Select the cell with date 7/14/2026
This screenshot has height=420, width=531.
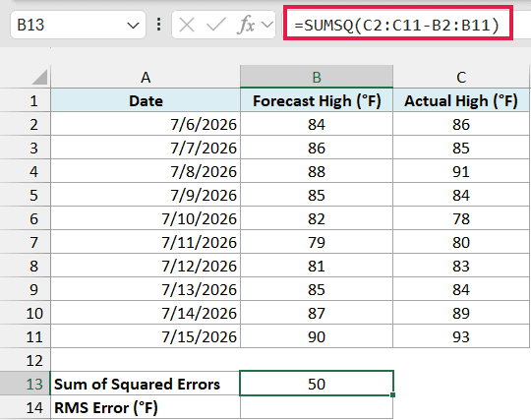(x=146, y=313)
